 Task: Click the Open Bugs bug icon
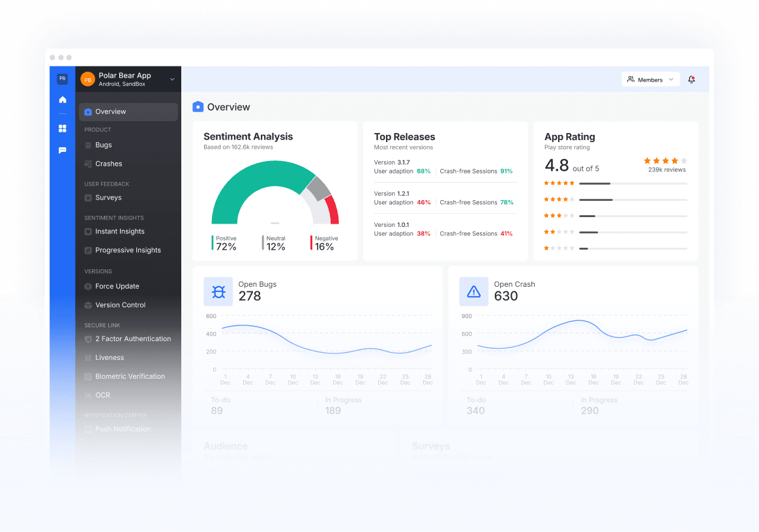pos(218,291)
